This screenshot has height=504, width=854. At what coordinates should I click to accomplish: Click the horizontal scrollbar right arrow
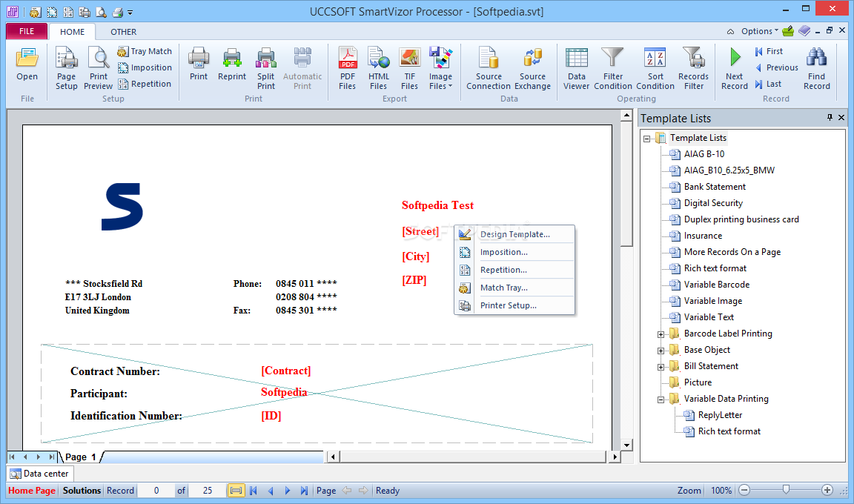tap(615, 457)
